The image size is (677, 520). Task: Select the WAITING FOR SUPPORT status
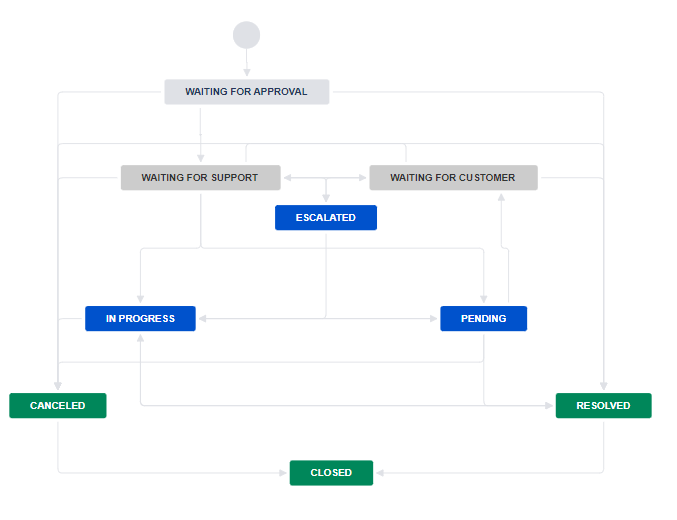point(200,178)
